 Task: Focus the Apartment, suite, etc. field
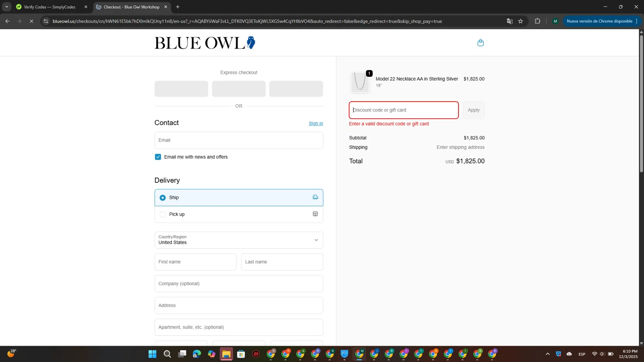pyautogui.click(x=239, y=327)
